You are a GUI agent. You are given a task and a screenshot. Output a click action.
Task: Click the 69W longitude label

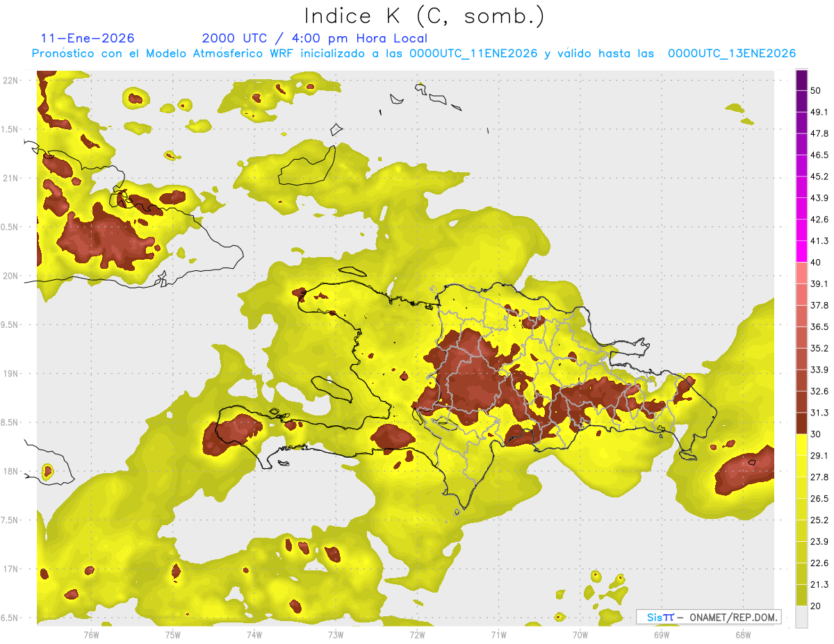pos(662,634)
